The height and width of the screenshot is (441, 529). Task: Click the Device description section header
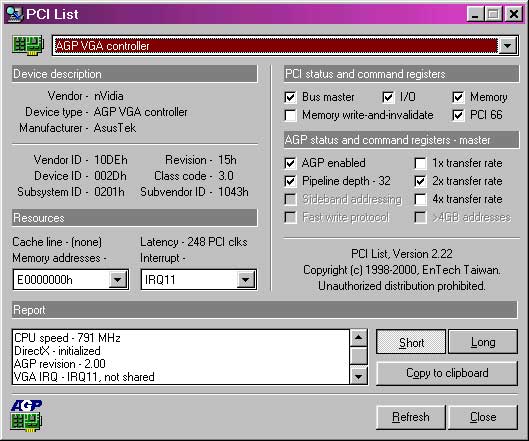pyautogui.click(x=135, y=74)
